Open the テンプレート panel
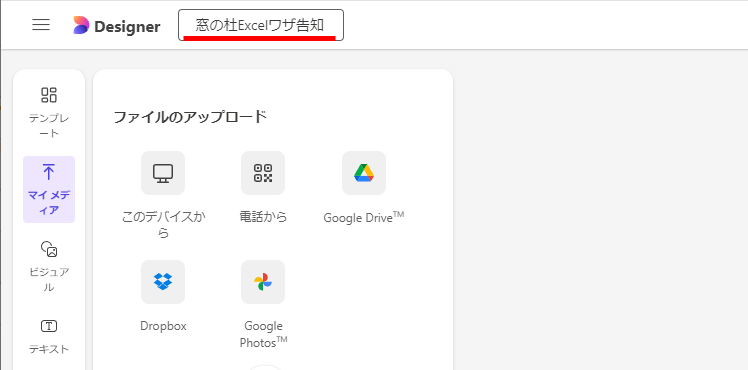The height and width of the screenshot is (370, 748). click(49, 112)
